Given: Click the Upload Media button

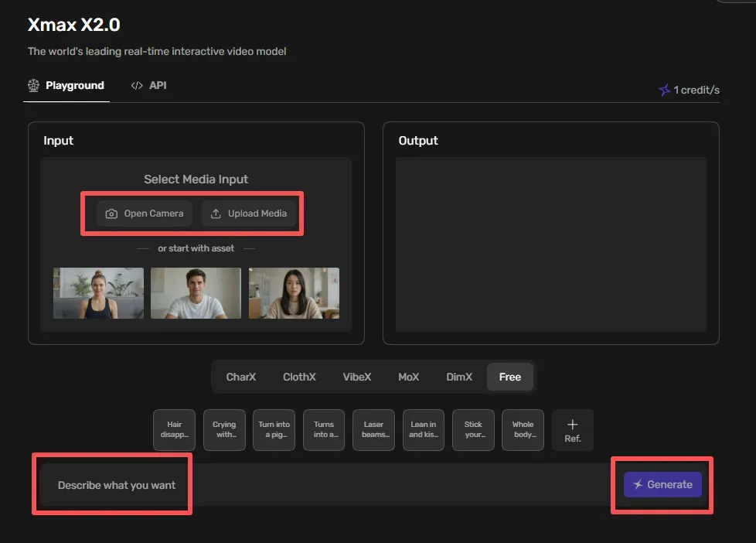Looking at the screenshot, I should tap(249, 213).
